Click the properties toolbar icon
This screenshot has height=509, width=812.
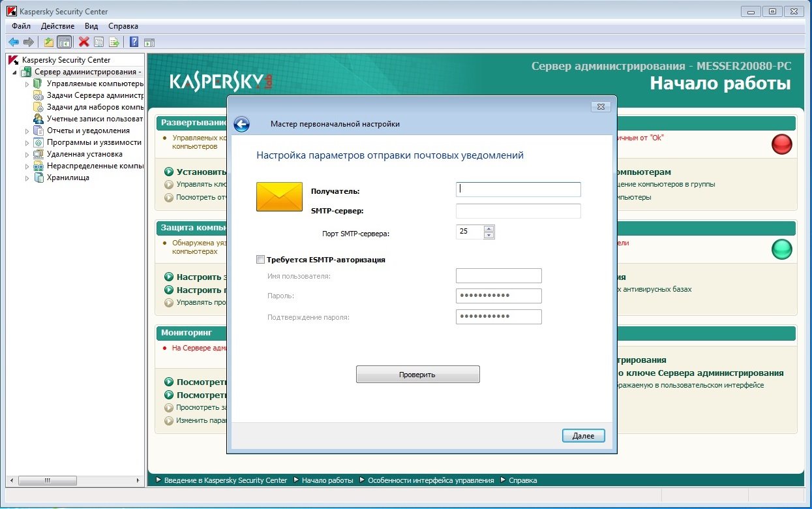click(98, 42)
